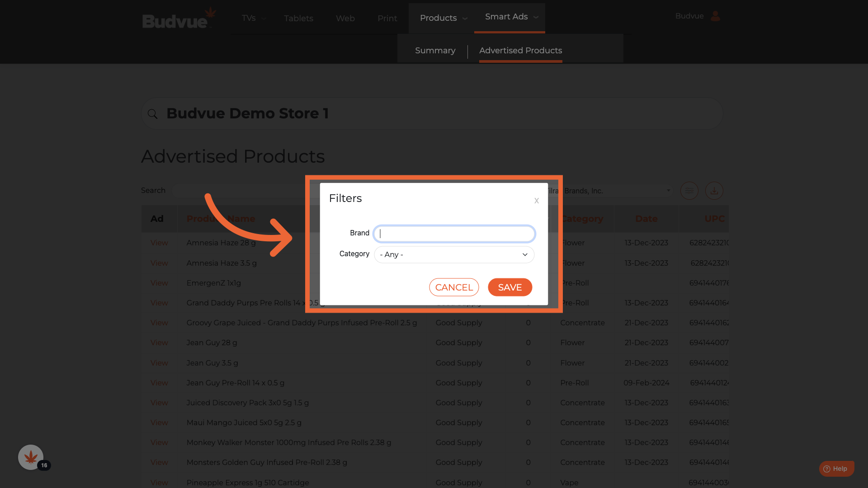The height and width of the screenshot is (488, 868).
Task: Expand the Category dropdown in Filters
Action: [x=454, y=254]
